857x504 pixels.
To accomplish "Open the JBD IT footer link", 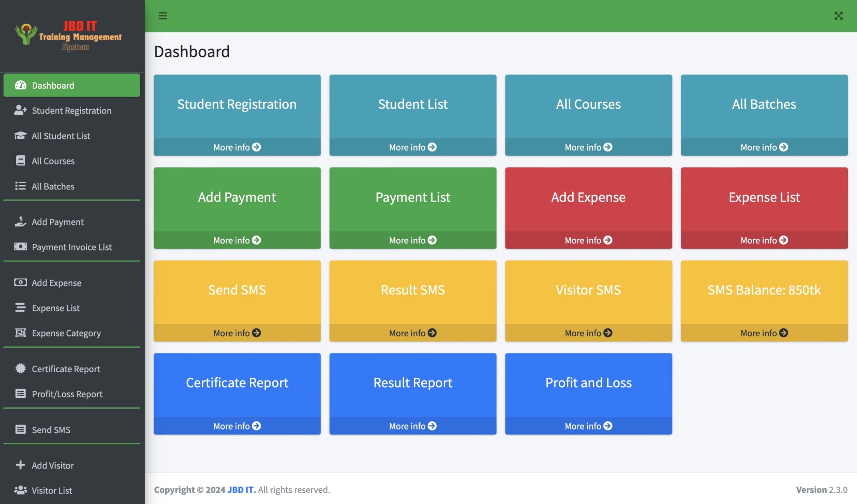I will pyautogui.click(x=241, y=490).
